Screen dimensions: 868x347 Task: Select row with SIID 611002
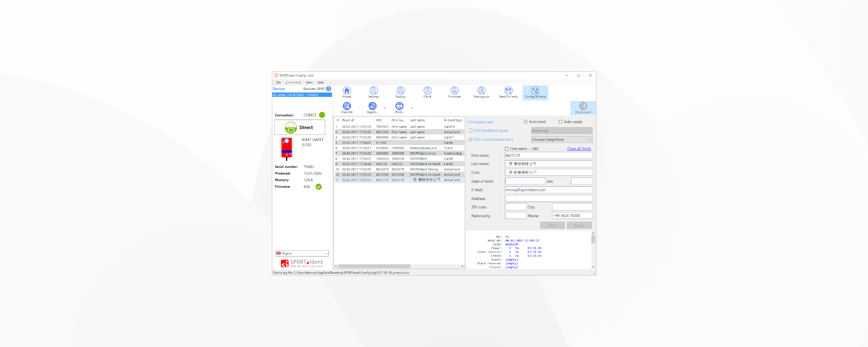pyautogui.click(x=399, y=143)
